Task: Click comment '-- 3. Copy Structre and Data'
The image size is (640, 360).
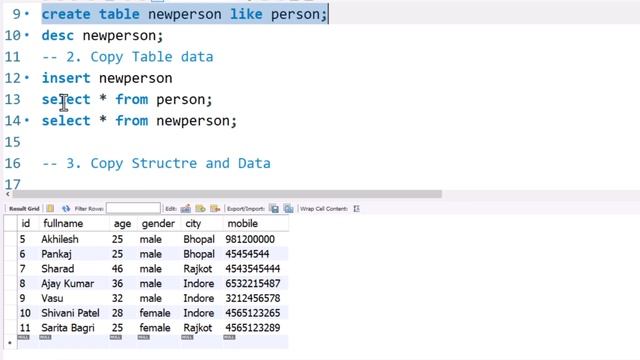Action: [x=156, y=163]
